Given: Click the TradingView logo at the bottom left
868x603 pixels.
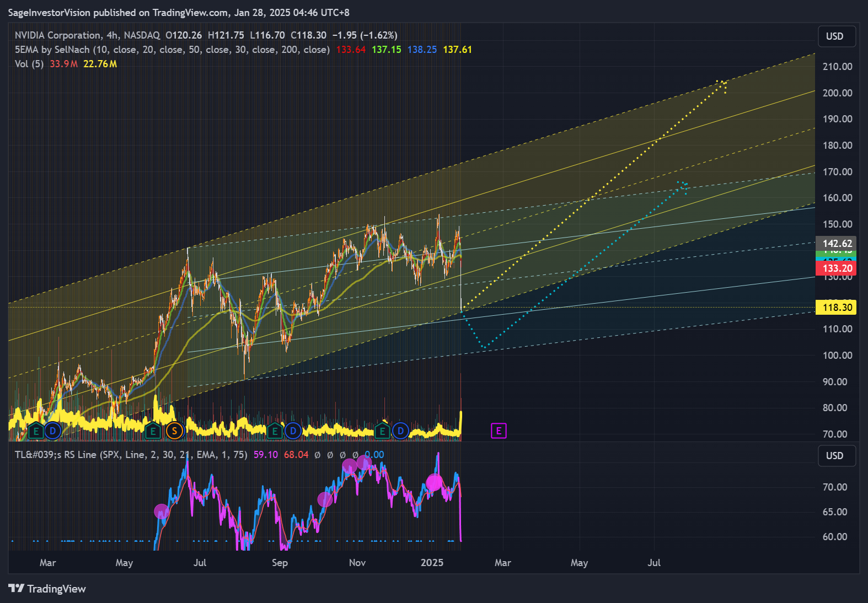Looking at the screenshot, I should [x=47, y=589].
